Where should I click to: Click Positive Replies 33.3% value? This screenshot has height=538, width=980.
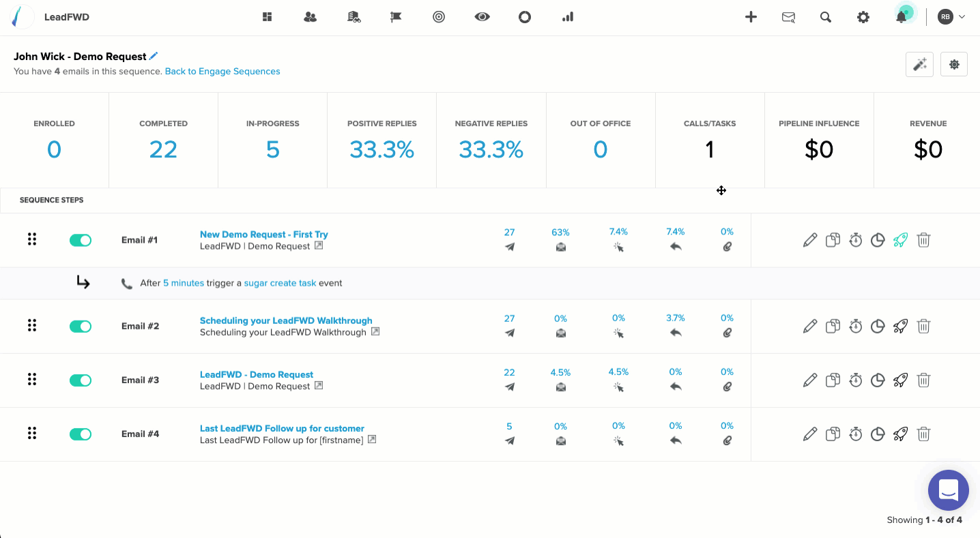(x=382, y=149)
